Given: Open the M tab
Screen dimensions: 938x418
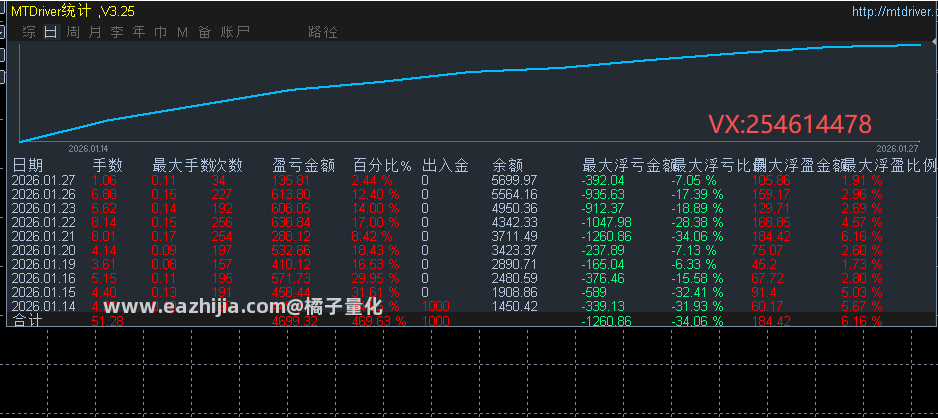Looking at the screenshot, I should tap(182, 32).
